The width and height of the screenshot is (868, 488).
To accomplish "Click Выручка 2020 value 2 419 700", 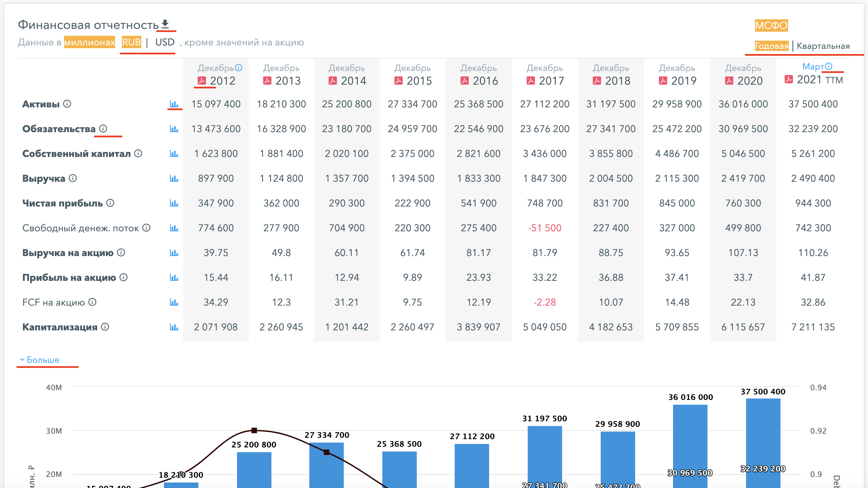I will (743, 178).
